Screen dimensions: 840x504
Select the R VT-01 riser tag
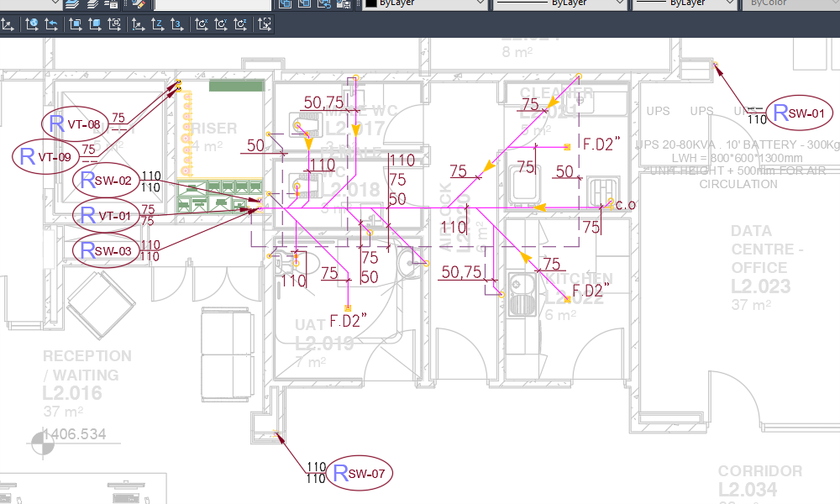tap(106, 215)
